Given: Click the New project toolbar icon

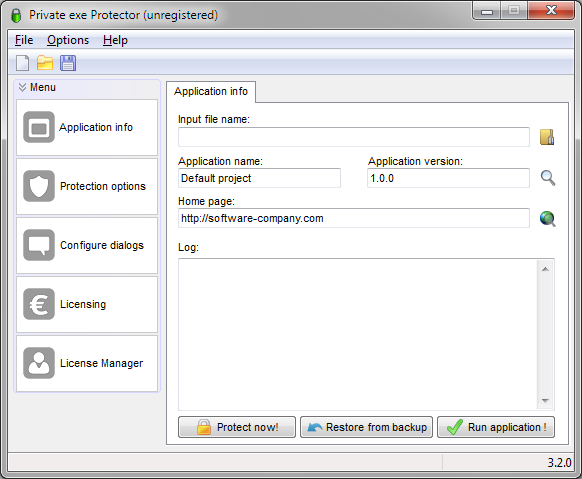Looking at the screenshot, I should coord(23,63).
